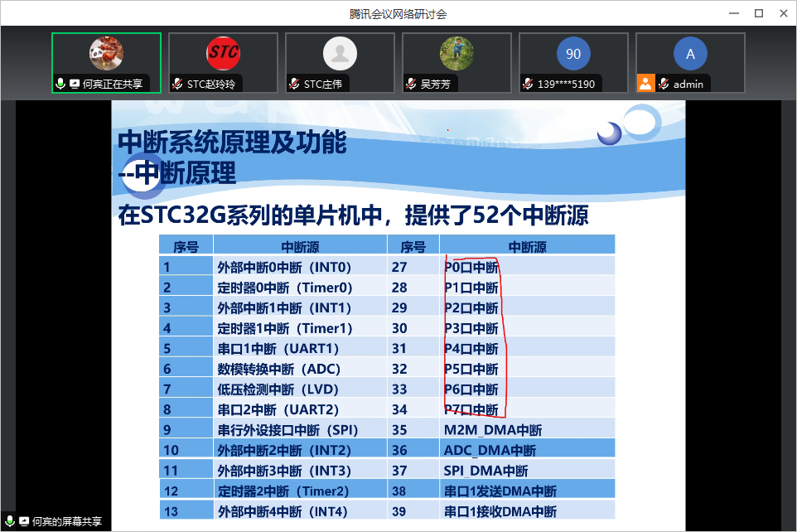This screenshot has width=797, height=532.
Task: Click 吴芳芳's photo avatar
Action: [x=456, y=53]
